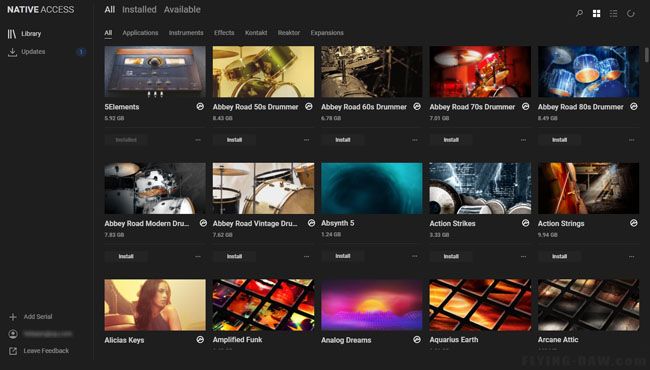Viewport: 650px width, 370px height.
Task: Click the Add Serial plus icon
Action: (13, 317)
